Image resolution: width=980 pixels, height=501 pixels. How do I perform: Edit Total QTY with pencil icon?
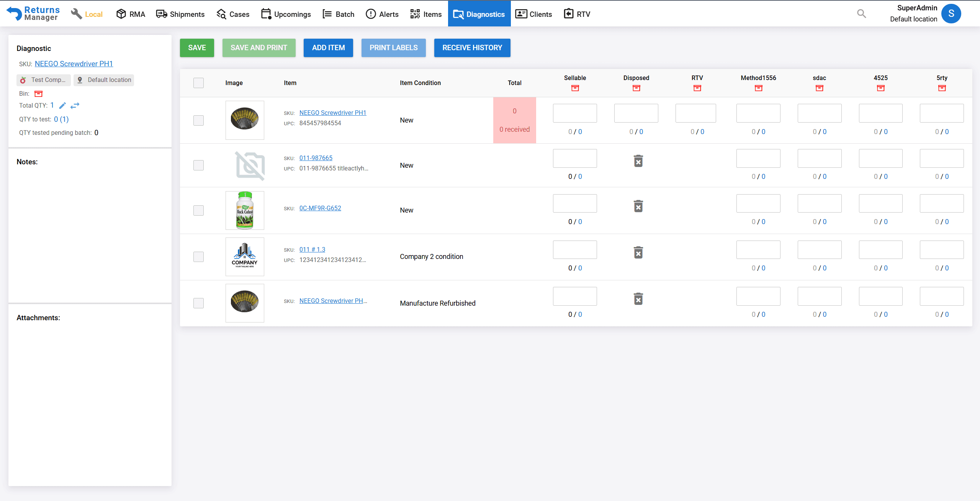[x=62, y=106]
